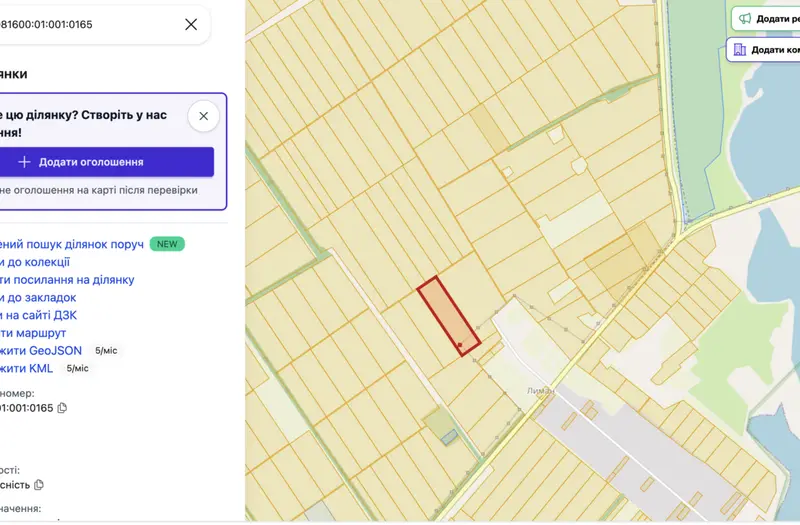Download the parcel as KML
Viewport: 800px width, 525px height.
coord(27,368)
